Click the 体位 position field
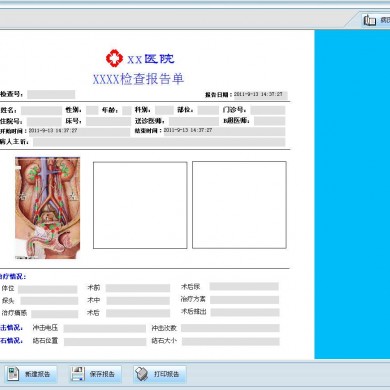 [48, 289]
